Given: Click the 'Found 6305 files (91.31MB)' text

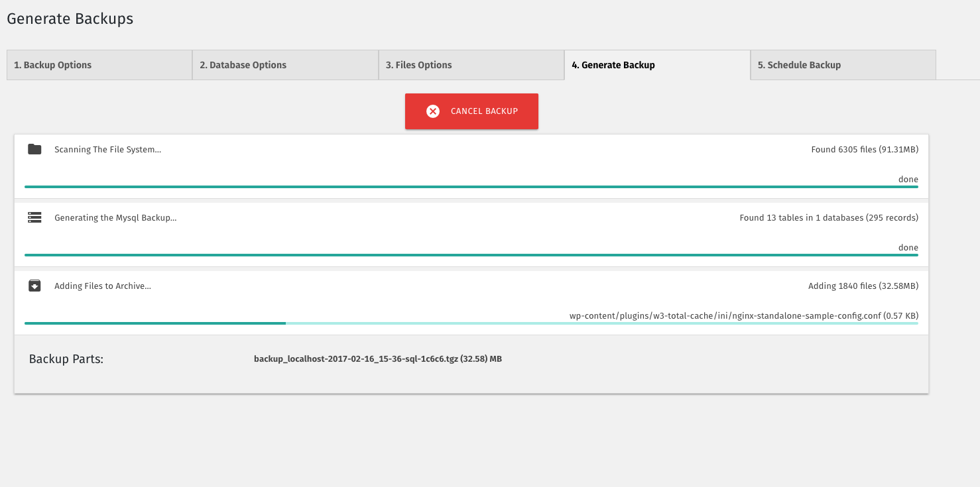Looking at the screenshot, I should [x=865, y=150].
